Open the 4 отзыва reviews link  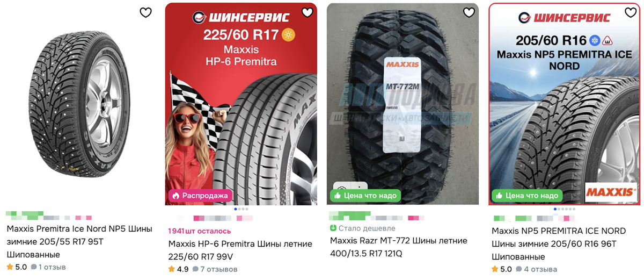click(536, 269)
